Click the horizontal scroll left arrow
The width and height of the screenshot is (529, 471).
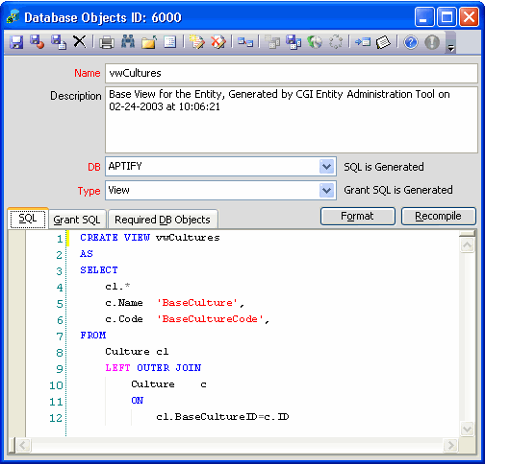click(23, 445)
